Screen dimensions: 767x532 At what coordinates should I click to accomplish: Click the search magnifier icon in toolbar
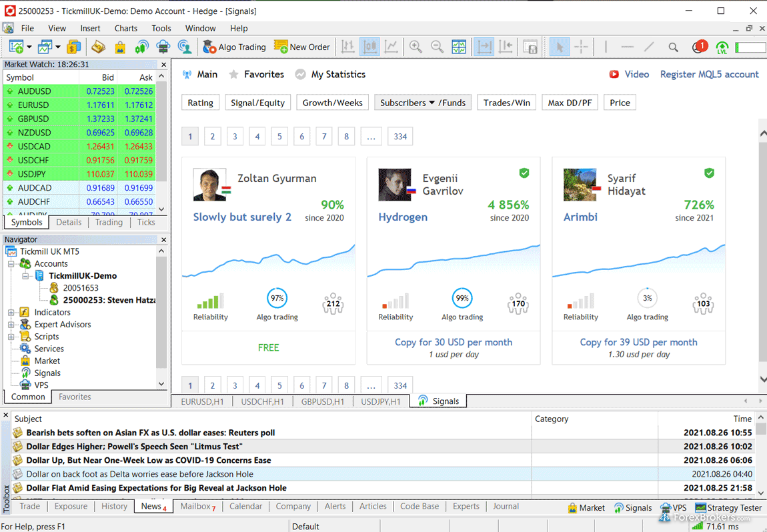673,47
